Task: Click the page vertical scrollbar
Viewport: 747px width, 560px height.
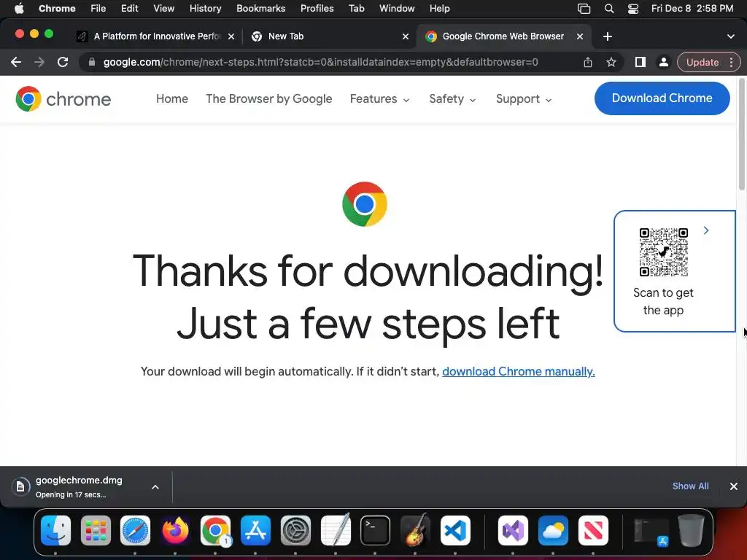Action: [741, 135]
